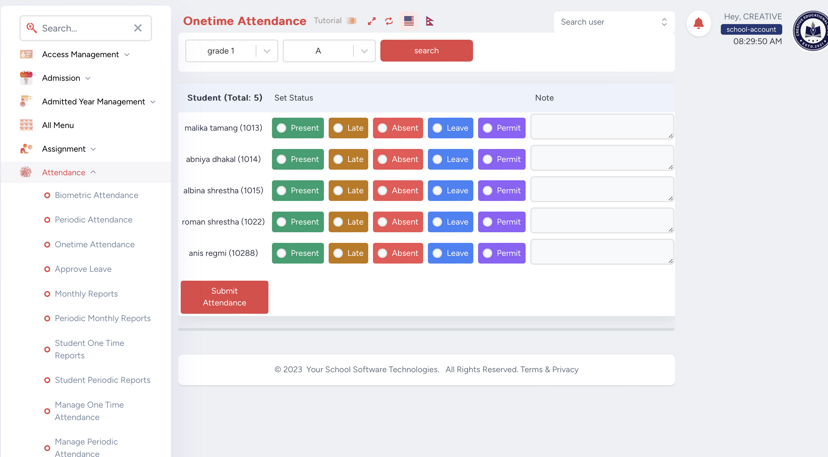Click the Admitted Year Management icon
Image resolution: width=828 pixels, height=457 pixels.
[26, 101]
